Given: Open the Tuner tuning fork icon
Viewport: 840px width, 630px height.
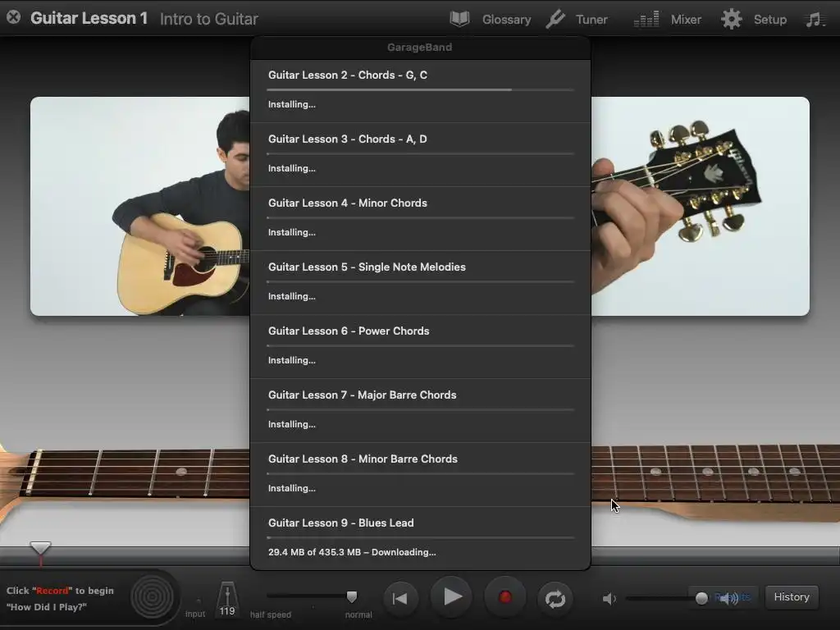Looking at the screenshot, I should click(x=555, y=20).
